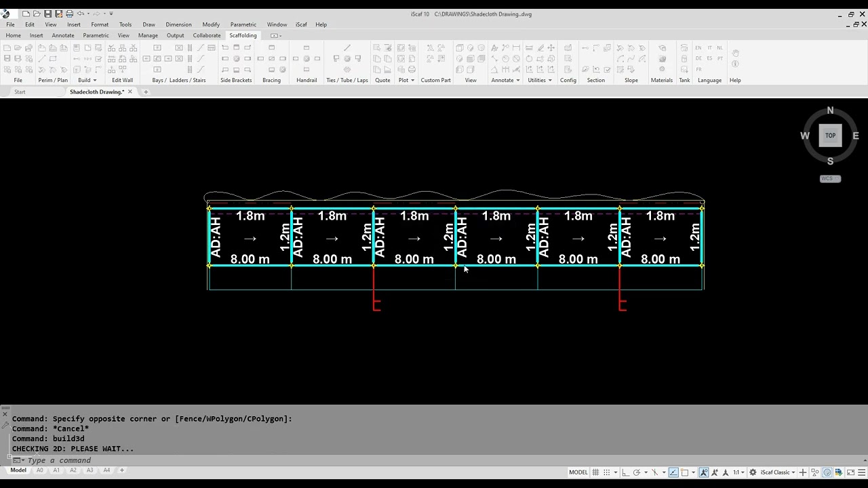The image size is (868, 488).
Task: Click the Open folder icon in quick access toolbar
Action: click(37, 14)
